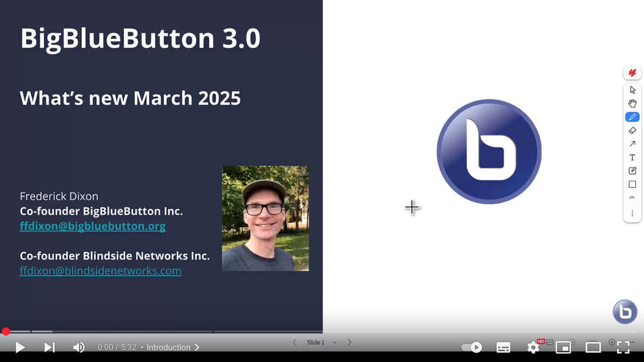Open the Slide 1 dropdown
Image resolution: width=644 pixels, height=362 pixels.
[322, 342]
